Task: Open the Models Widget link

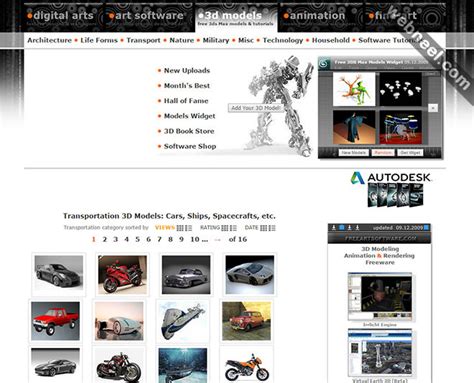Action: coord(189,116)
